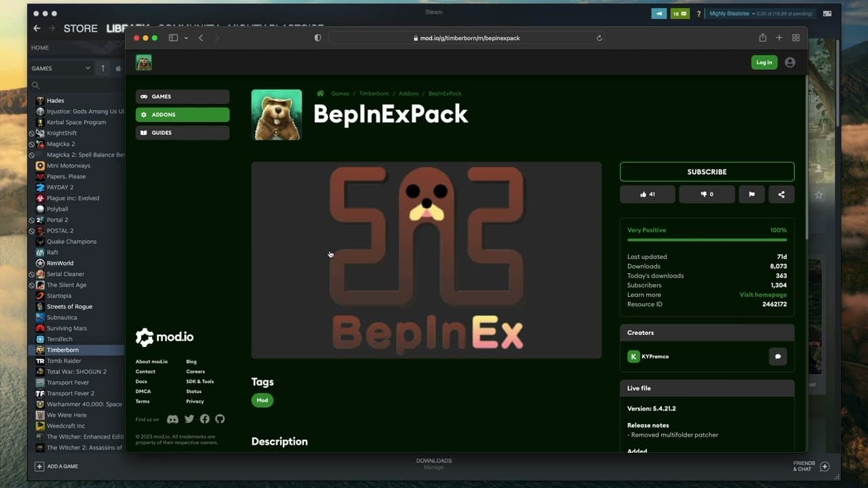
Task: Click the Safari address bar
Action: [467, 38]
